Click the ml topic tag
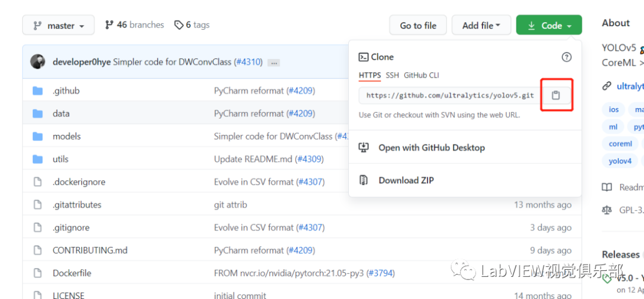Image resolution: width=644 pixels, height=299 pixels. point(613,127)
